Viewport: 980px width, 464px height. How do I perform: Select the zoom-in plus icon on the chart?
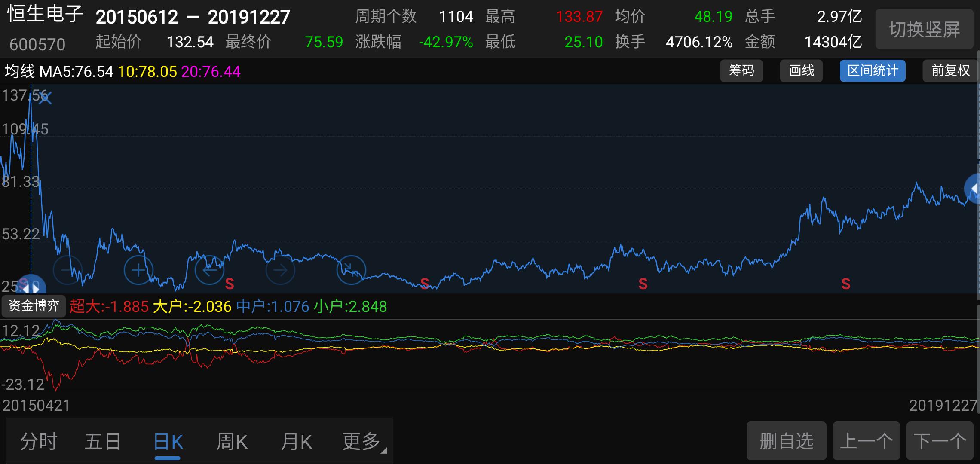coord(138,270)
